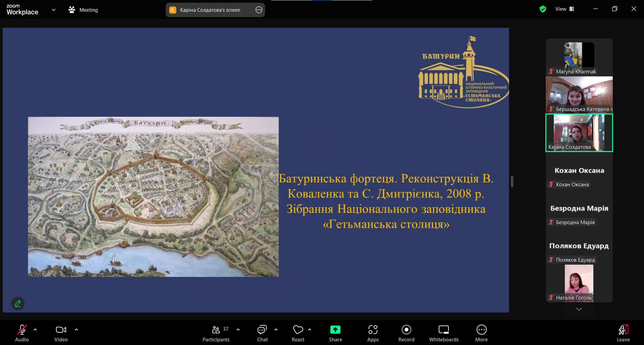Open the More options menu

481,333
